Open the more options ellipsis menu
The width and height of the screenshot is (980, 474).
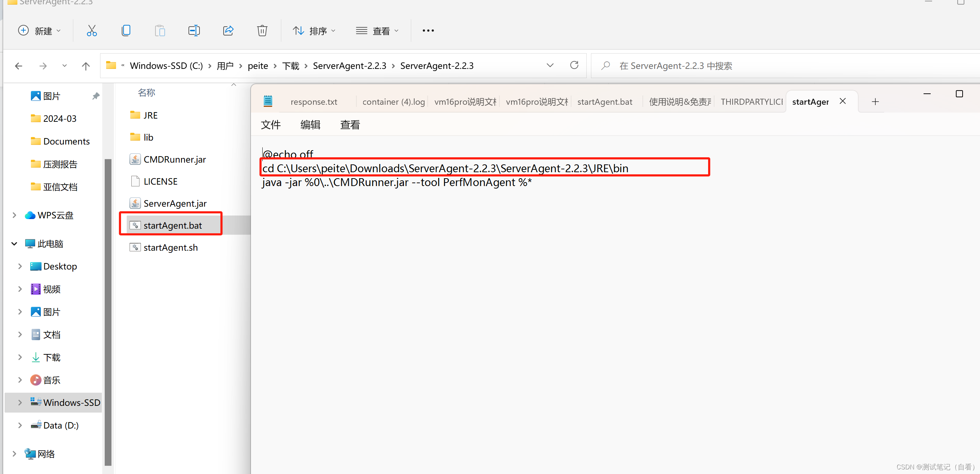click(428, 31)
